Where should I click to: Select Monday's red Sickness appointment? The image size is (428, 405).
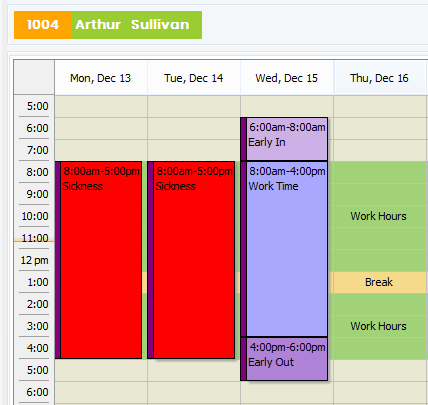[99, 260]
